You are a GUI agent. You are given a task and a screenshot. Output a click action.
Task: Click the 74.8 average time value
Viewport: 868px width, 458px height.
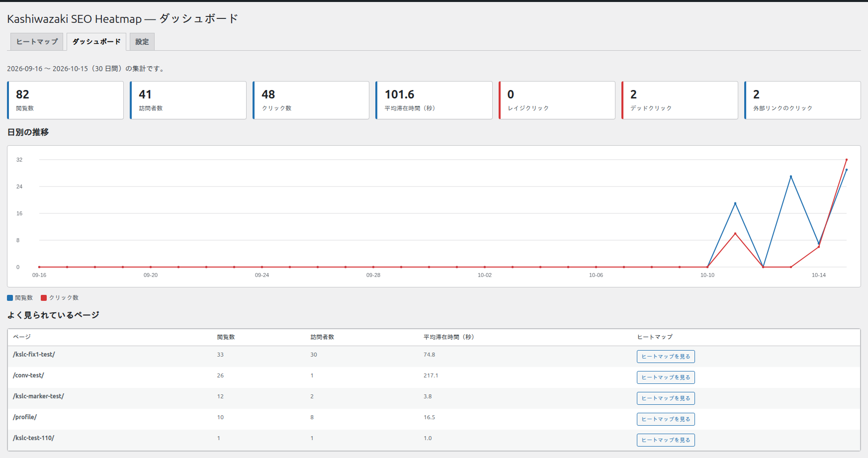tap(429, 355)
